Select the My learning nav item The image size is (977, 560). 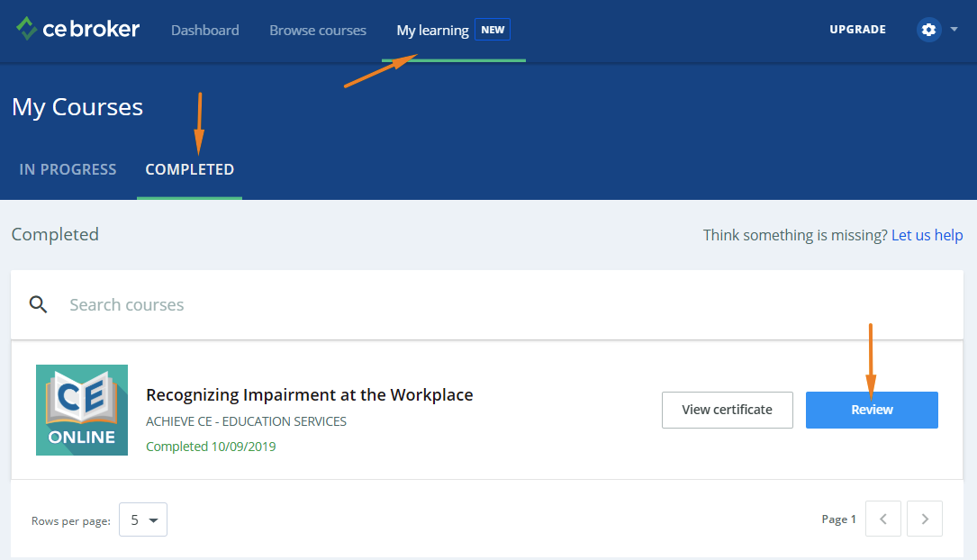coord(432,30)
